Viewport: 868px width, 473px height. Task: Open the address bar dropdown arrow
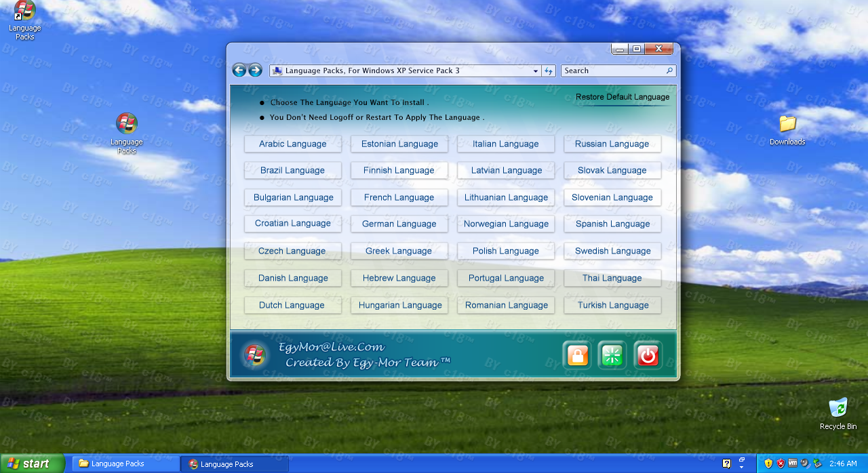click(x=535, y=70)
